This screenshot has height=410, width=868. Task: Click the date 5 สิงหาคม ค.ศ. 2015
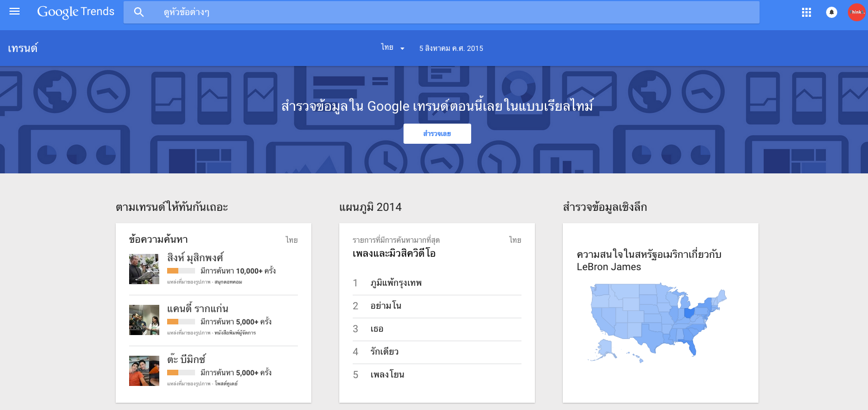coord(451,49)
